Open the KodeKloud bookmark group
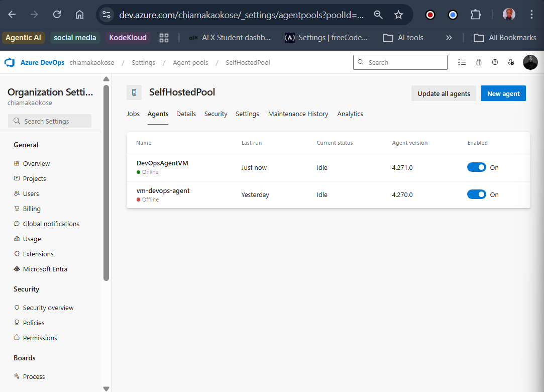 click(x=128, y=38)
